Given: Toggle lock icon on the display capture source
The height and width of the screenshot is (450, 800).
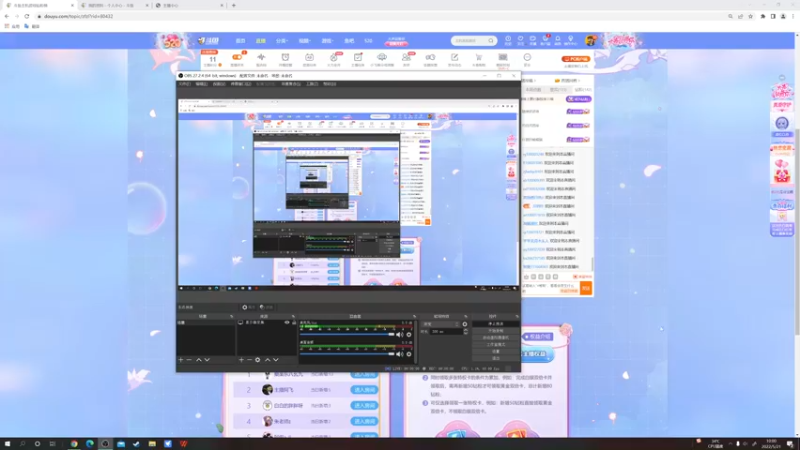Looking at the screenshot, I should click(x=293, y=322).
